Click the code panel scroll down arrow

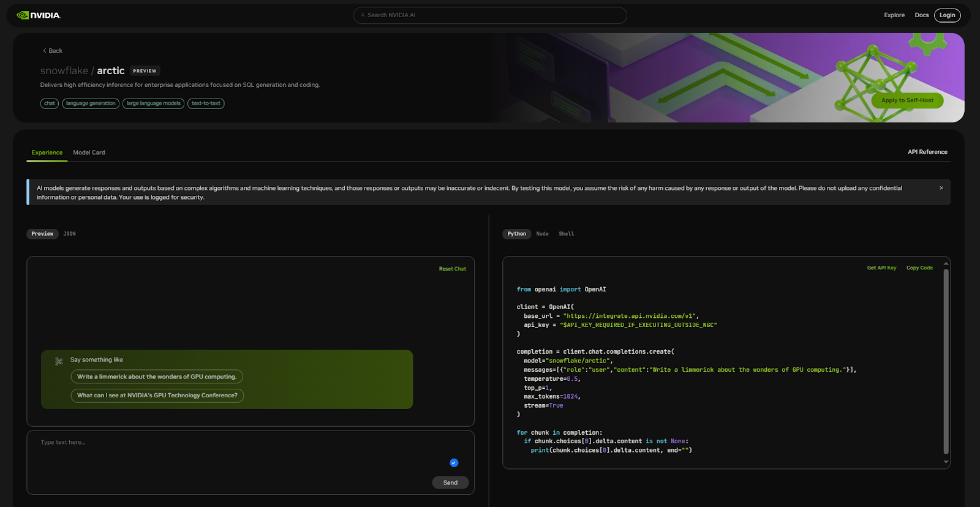pyautogui.click(x=946, y=462)
